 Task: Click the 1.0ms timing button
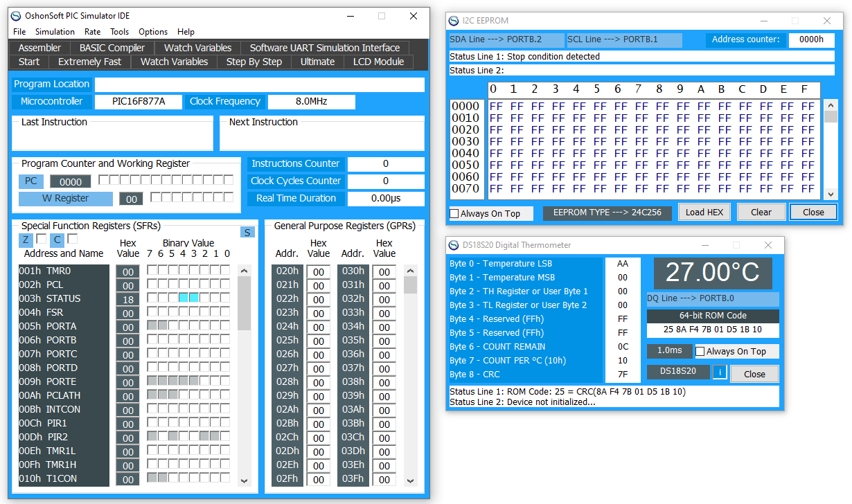click(669, 351)
